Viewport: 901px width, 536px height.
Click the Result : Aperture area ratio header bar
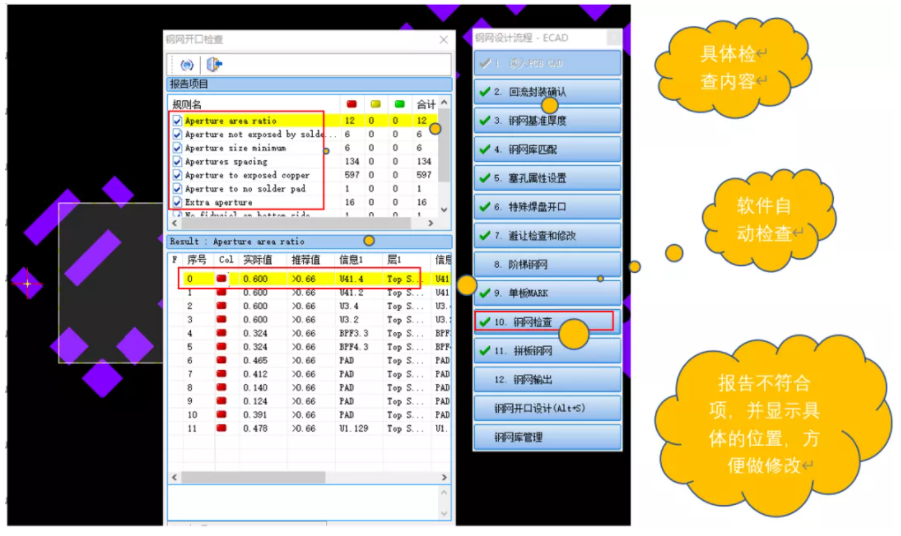pos(310,242)
